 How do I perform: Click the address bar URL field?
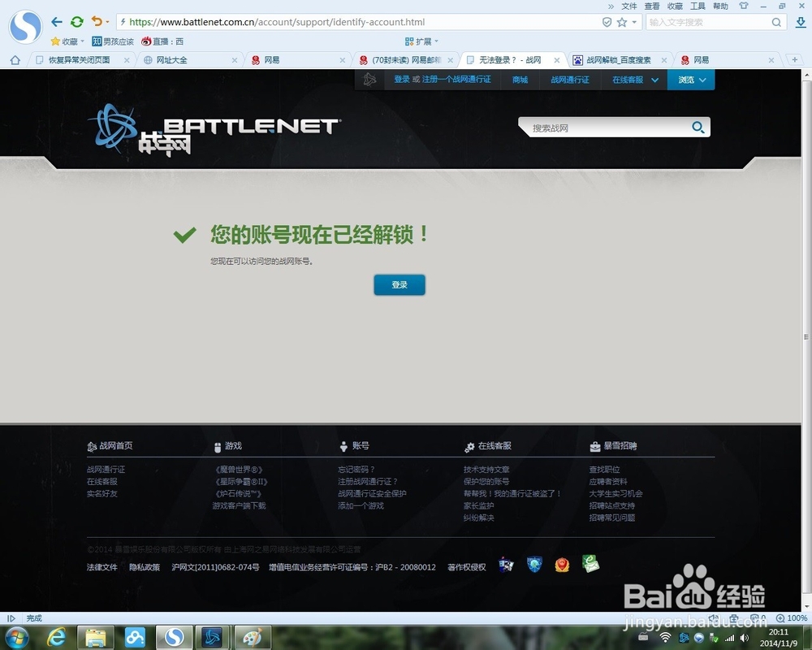(x=357, y=22)
